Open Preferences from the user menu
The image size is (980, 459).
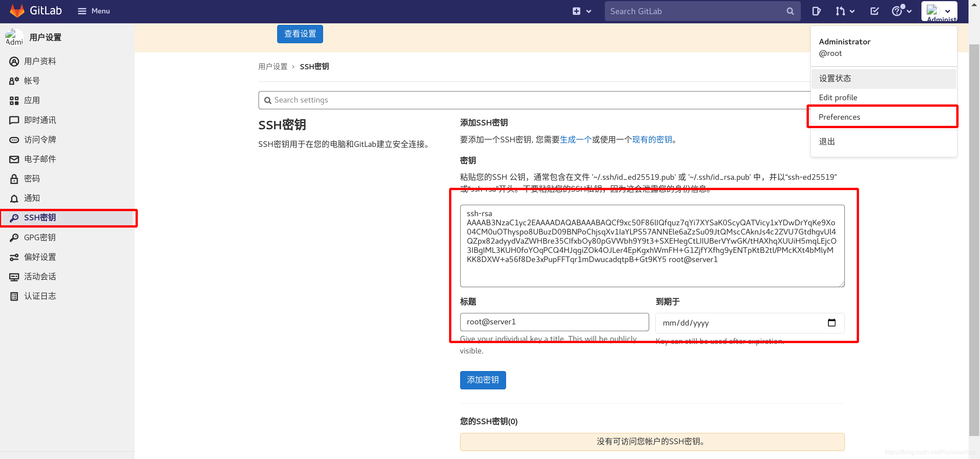[839, 117]
